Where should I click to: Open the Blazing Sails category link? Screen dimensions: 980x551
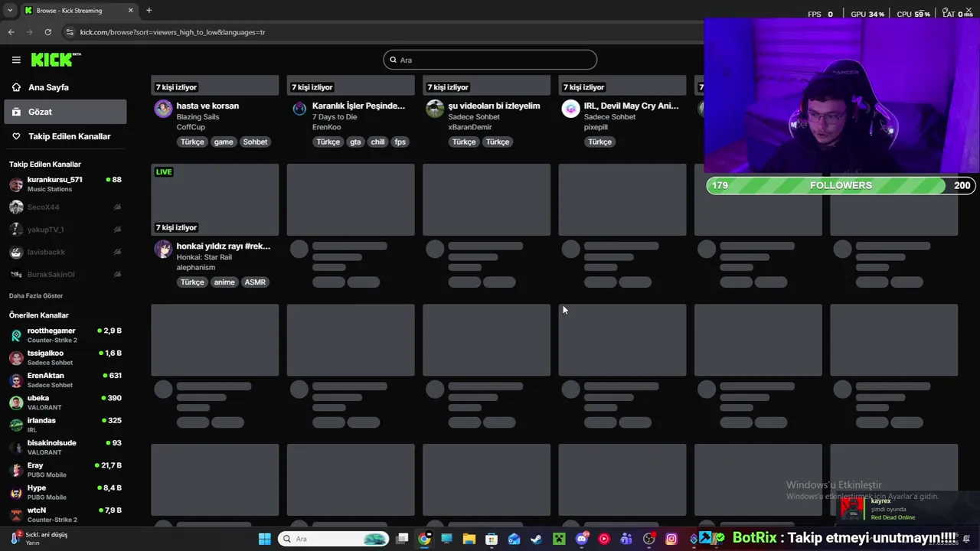[198, 117]
